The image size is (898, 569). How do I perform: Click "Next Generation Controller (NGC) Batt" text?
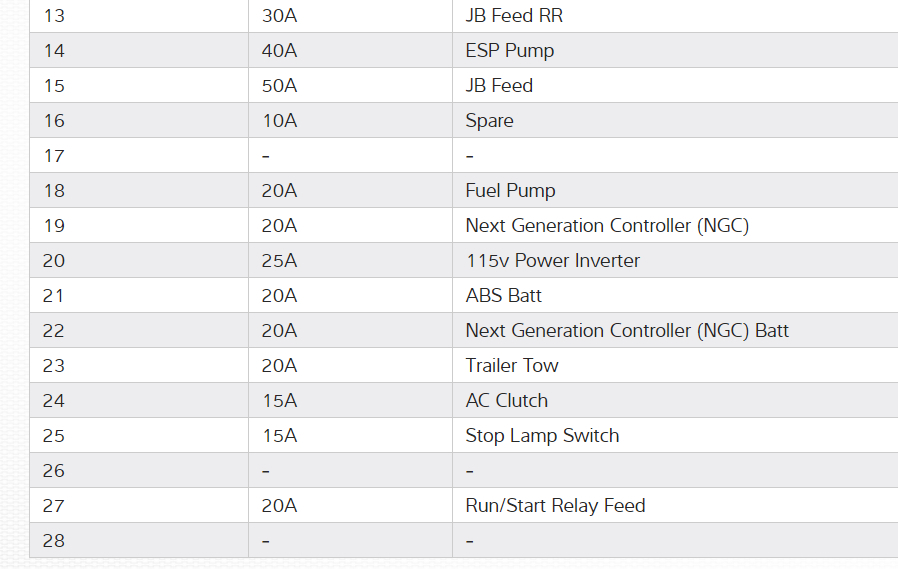pyautogui.click(x=627, y=331)
